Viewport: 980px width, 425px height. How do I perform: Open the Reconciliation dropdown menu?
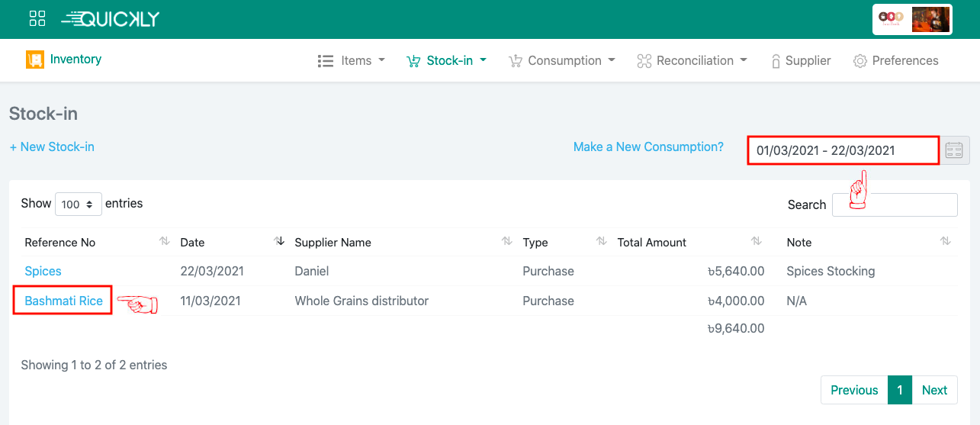pos(692,60)
